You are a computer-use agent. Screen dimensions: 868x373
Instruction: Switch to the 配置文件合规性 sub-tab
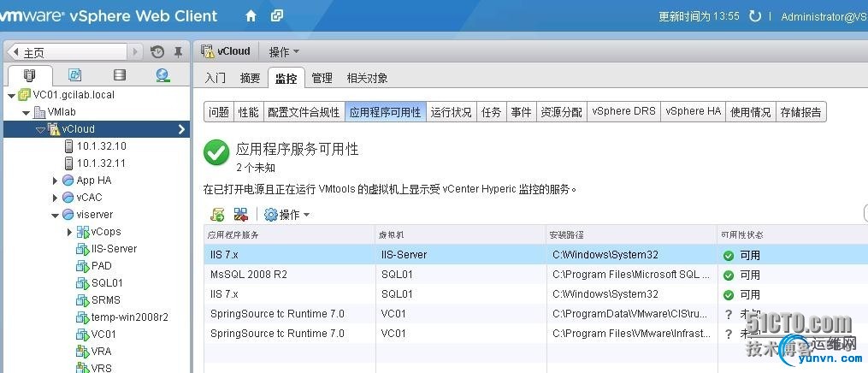coord(304,112)
